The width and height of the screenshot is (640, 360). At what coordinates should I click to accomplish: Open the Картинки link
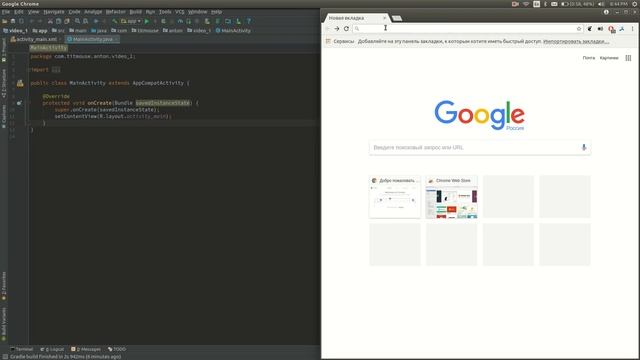pos(609,58)
